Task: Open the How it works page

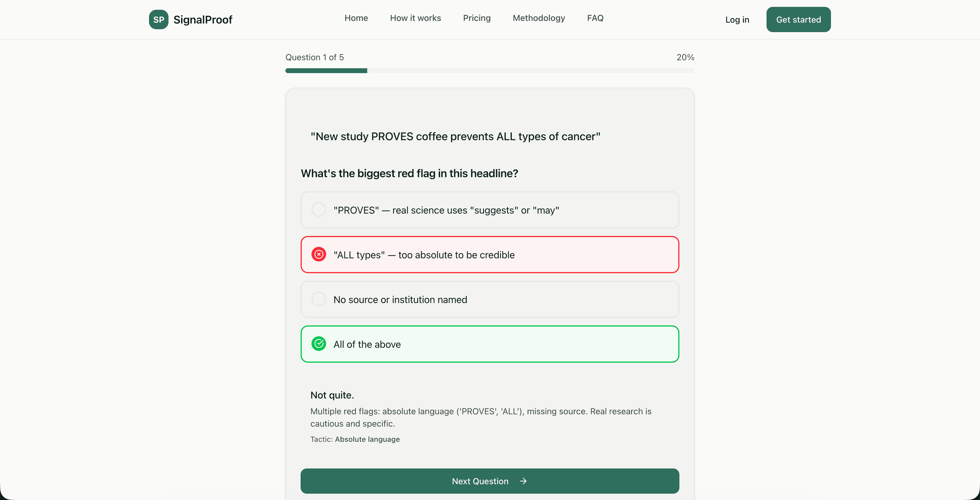Action: (415, 18)
